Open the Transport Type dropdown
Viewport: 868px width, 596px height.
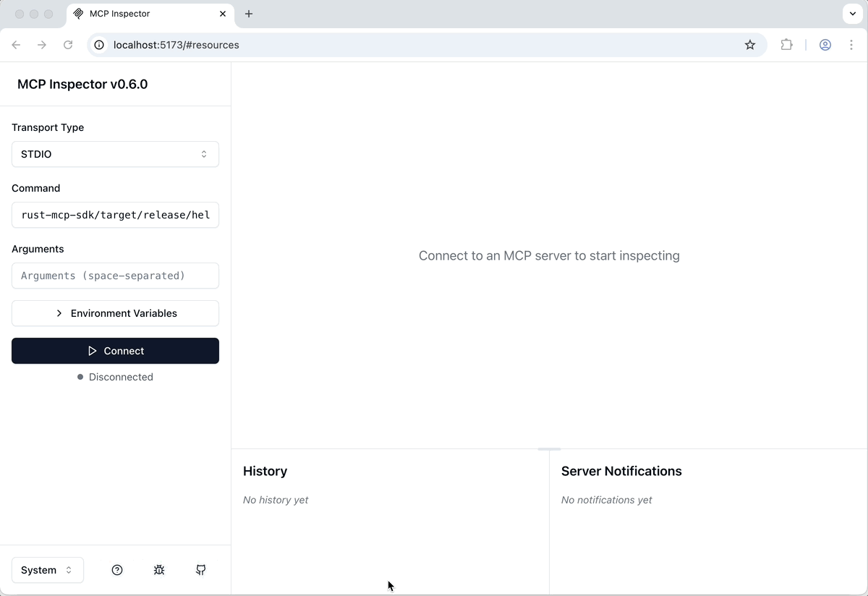coord(115,154)
